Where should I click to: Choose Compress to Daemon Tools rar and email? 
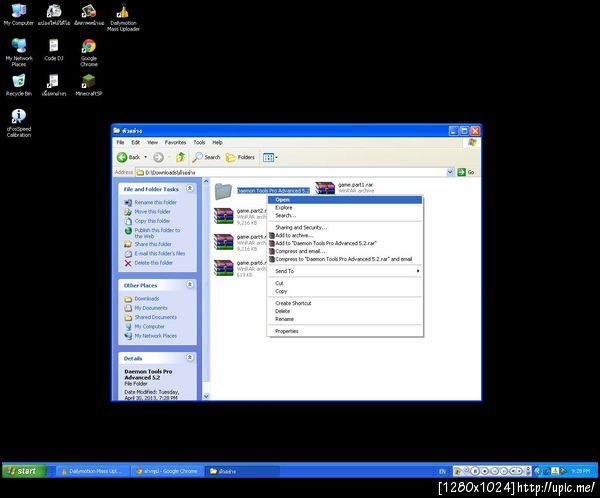(345, 259)
